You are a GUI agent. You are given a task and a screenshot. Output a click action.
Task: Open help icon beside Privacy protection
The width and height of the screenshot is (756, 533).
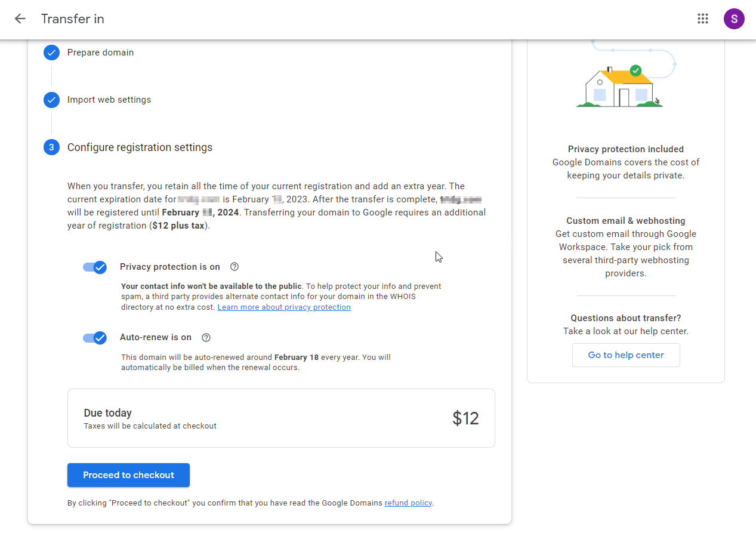click(x=234, y=267)
